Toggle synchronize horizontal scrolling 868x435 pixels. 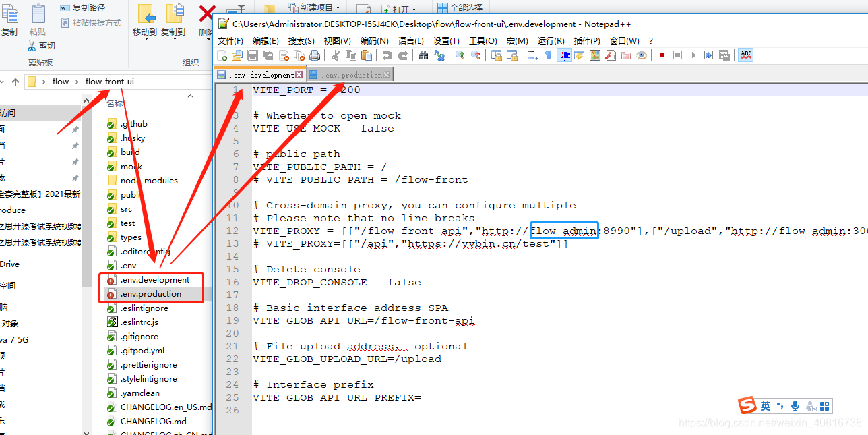point(511,55)
